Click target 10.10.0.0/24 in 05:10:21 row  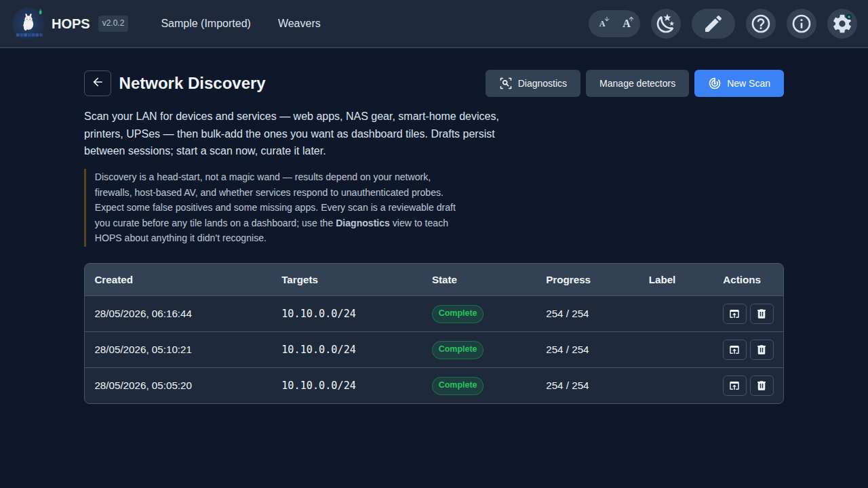click(319, 349)
